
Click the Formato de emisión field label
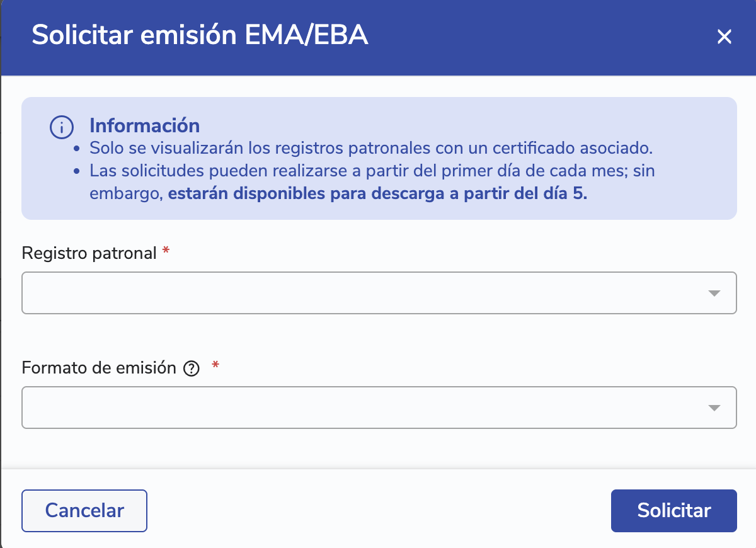(x=99, y=368)
